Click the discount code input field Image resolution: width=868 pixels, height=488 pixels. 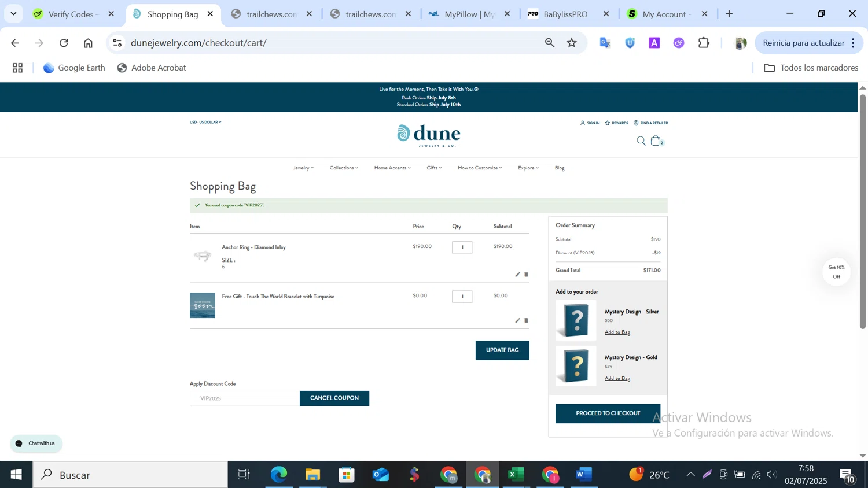pyautogui.click(x=245, y=398)
